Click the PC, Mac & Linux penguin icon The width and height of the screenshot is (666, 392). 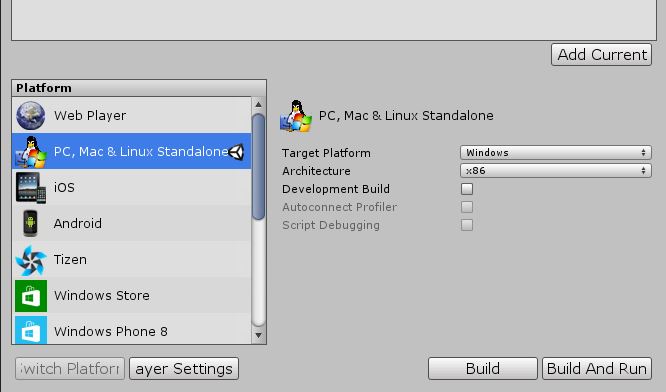pyautogui.click(x=31, y=151)
